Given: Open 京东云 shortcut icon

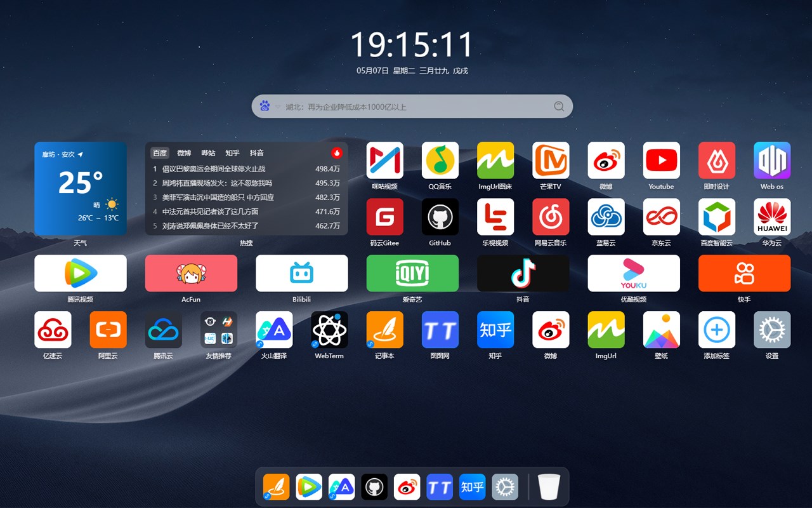Looking at the screenshot, I should (x=661, y=217).
